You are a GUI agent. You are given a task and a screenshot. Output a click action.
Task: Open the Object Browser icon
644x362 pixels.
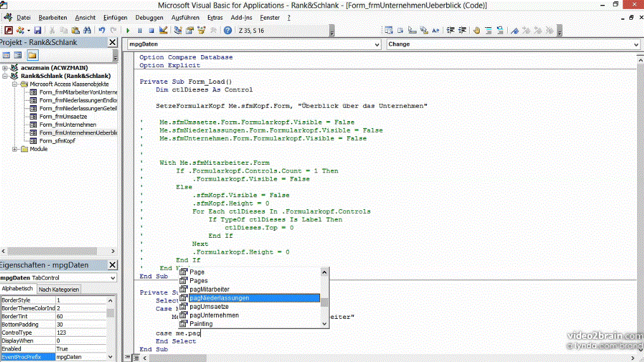pos(202,30)
